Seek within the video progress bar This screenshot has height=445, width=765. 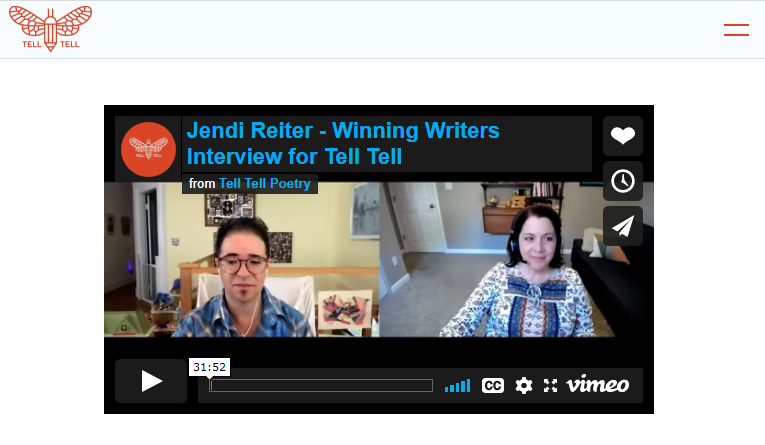(321, 385)
